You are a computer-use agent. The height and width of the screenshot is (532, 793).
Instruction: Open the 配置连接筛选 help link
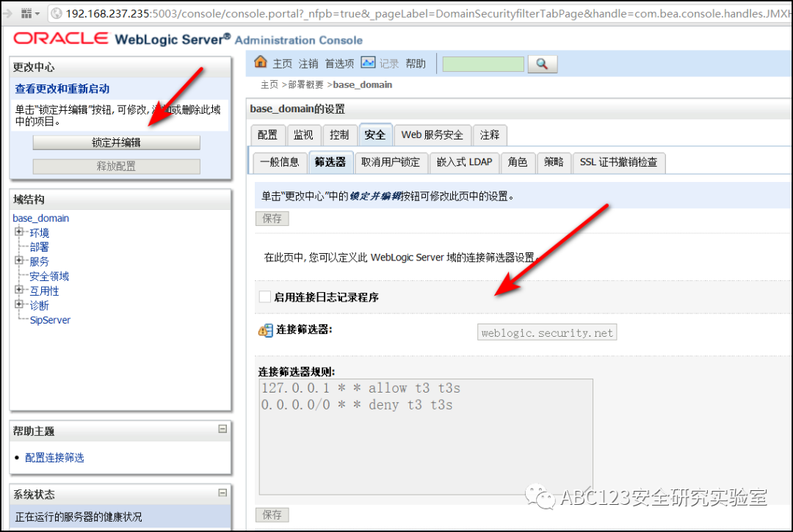[53, 457]
